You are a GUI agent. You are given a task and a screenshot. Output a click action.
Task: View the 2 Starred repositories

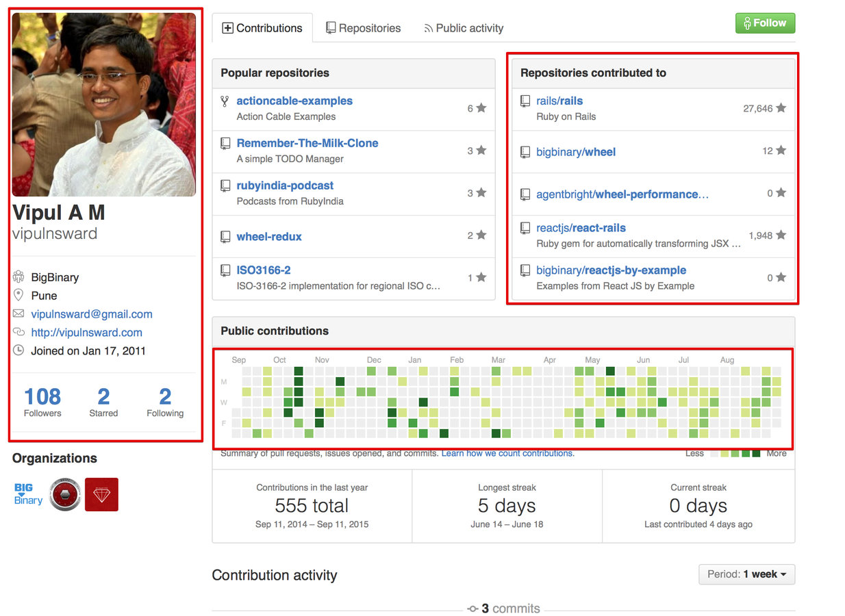coord(103,402)
